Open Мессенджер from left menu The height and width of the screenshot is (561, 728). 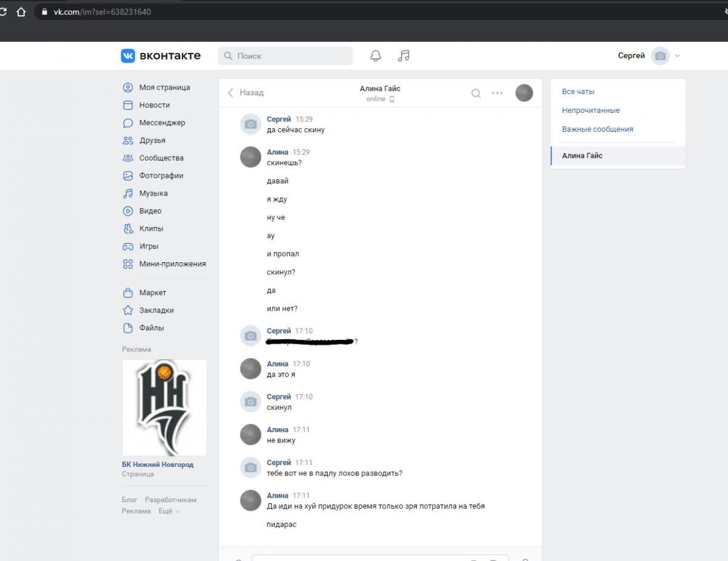click(161, 123)
